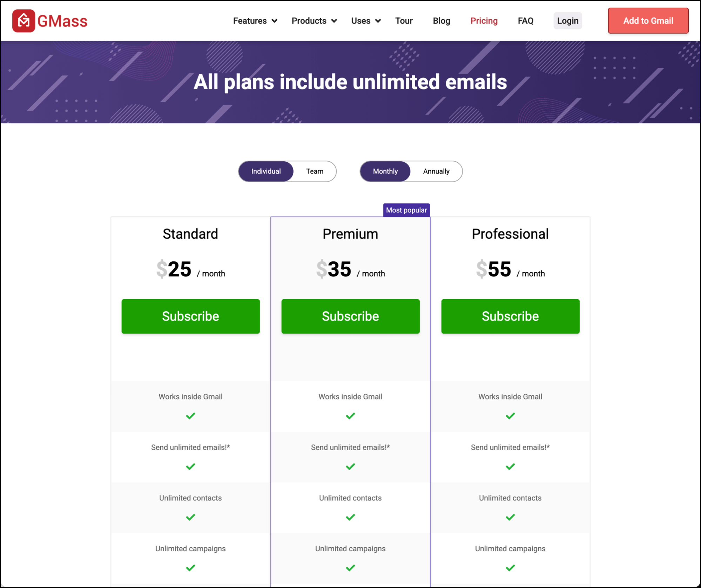
Task: Open the Products dropdown menu
Action: coord(314,21)
